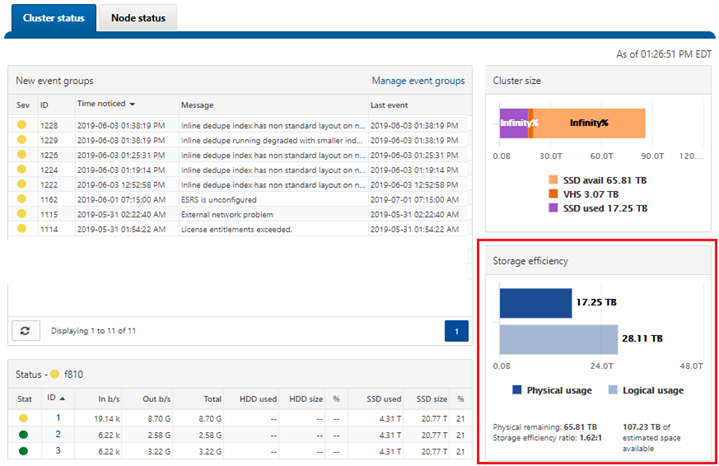Click the Physical usage legend swatch
The height and width of the screenshot is (466, 719).
[517, 390]
